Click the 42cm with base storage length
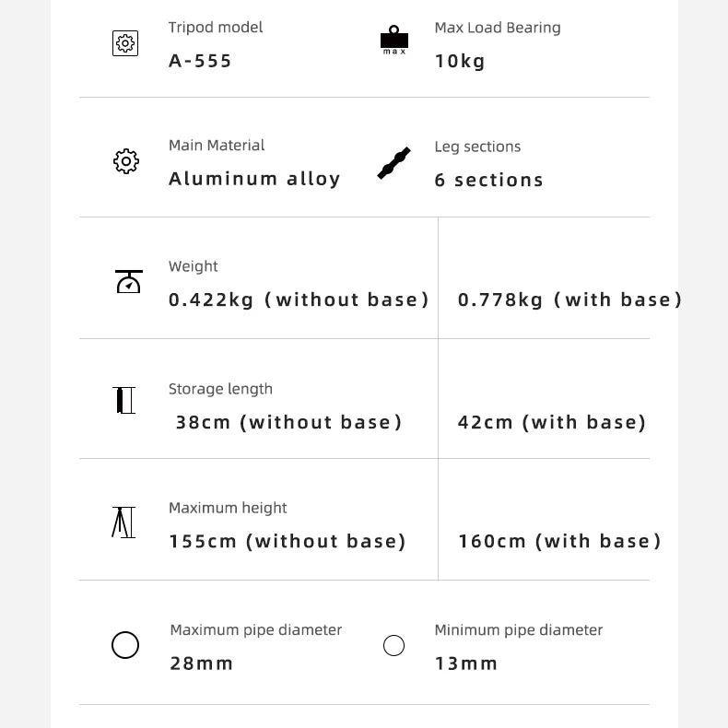The width and height of the screenshot is (728, 728). click(552, 422)
